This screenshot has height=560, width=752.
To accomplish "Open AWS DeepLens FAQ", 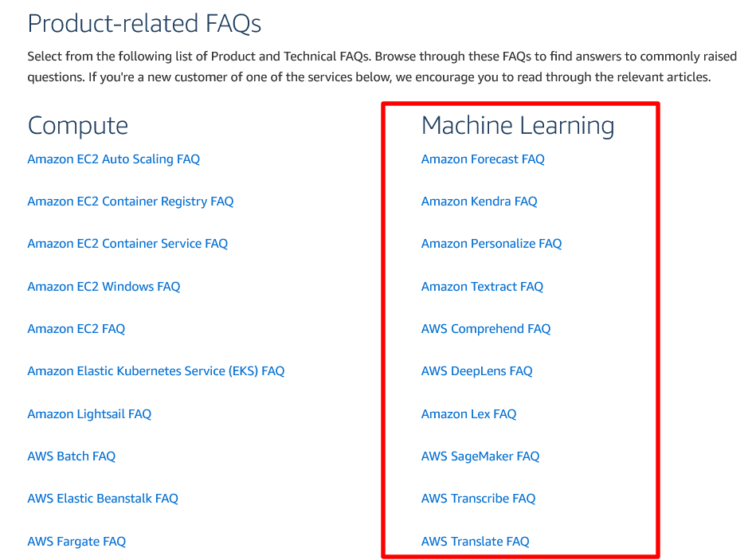I will tap(476, 371).
